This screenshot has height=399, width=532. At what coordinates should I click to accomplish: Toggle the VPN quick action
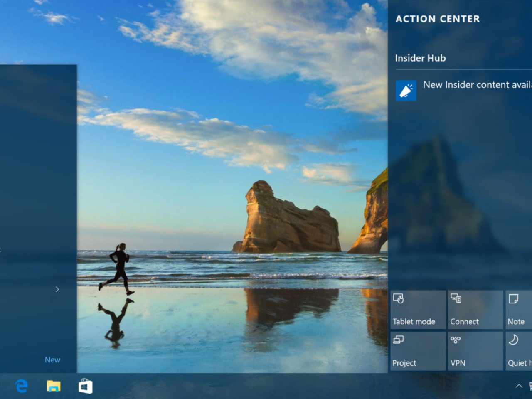coord(475,351)
